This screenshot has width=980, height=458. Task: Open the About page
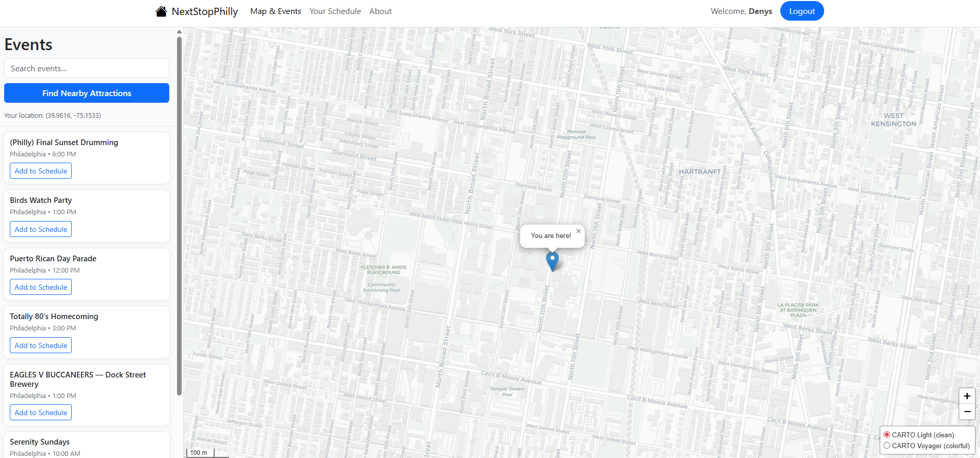380,11
